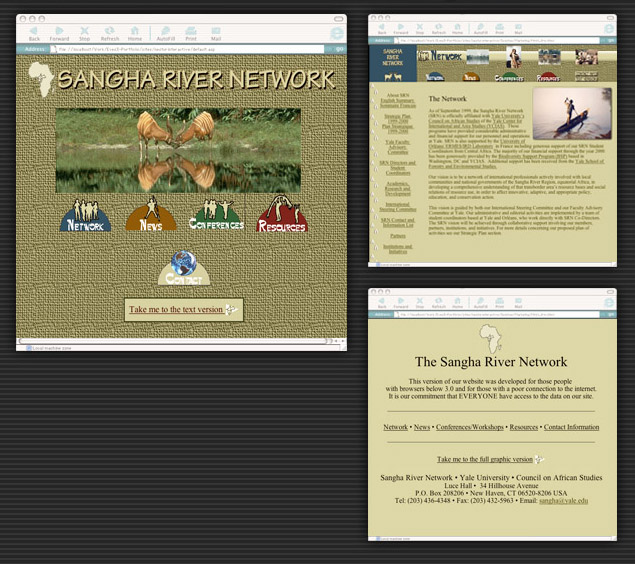Click AutoFill in the home page window toolbar
Viewport: 635px width, 564px height.
[x=166, y=34]
